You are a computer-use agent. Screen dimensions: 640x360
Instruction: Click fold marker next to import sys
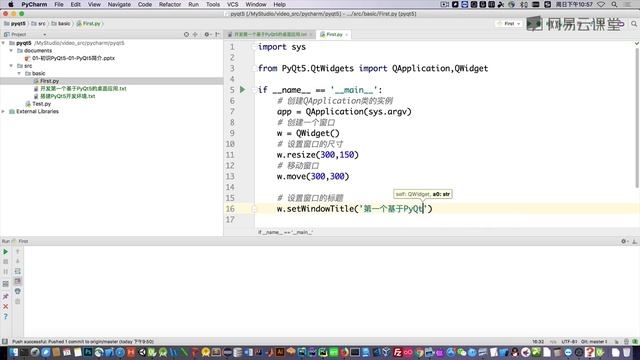[x=254, y=47]
